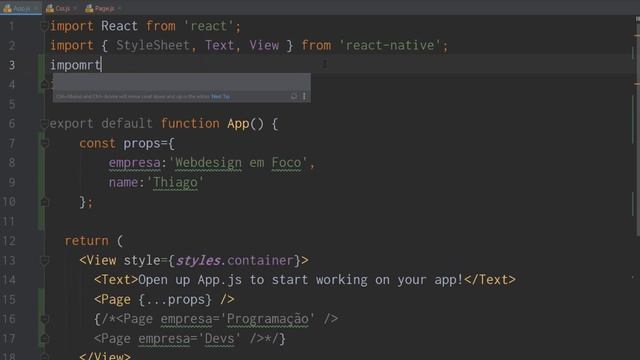640x360 pixels.
Task: Close the Css.js tab
Action: (x=75, y=8)
